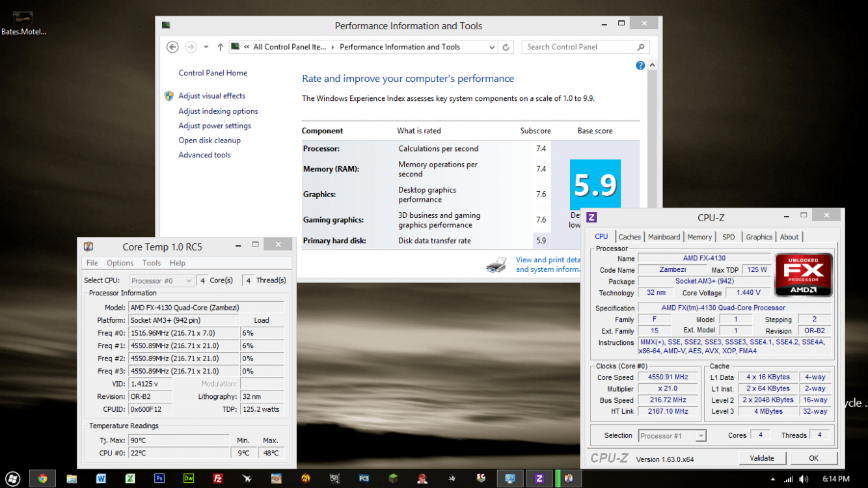
Task: Launch Minecraft from the taskbar
Action: [393, 478]
